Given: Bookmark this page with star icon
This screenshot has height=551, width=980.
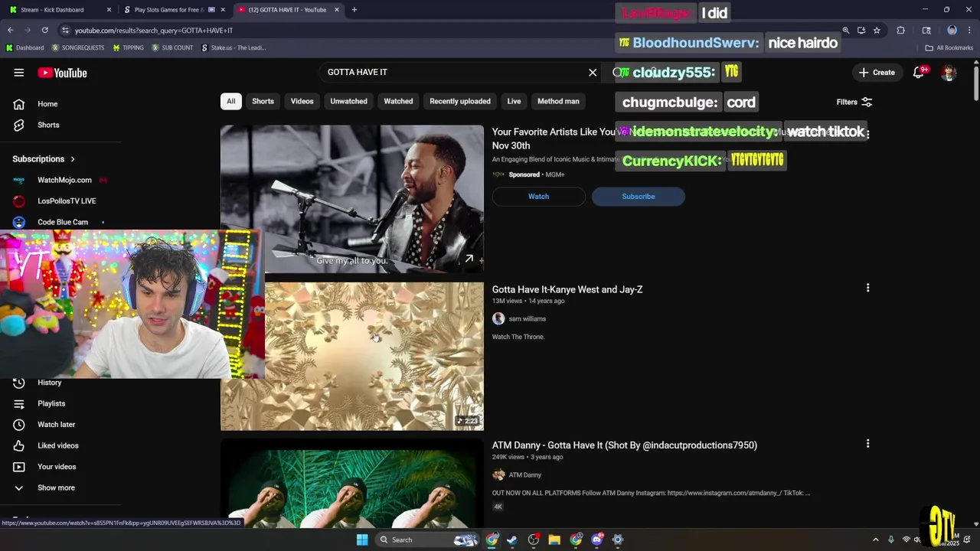Looking at the screenshot, I should click(x=877, y=31).
